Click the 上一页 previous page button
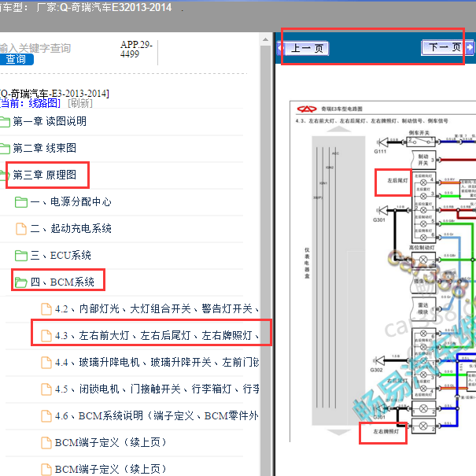The width and height of the screenshot is (476, 476). point(303,48)
